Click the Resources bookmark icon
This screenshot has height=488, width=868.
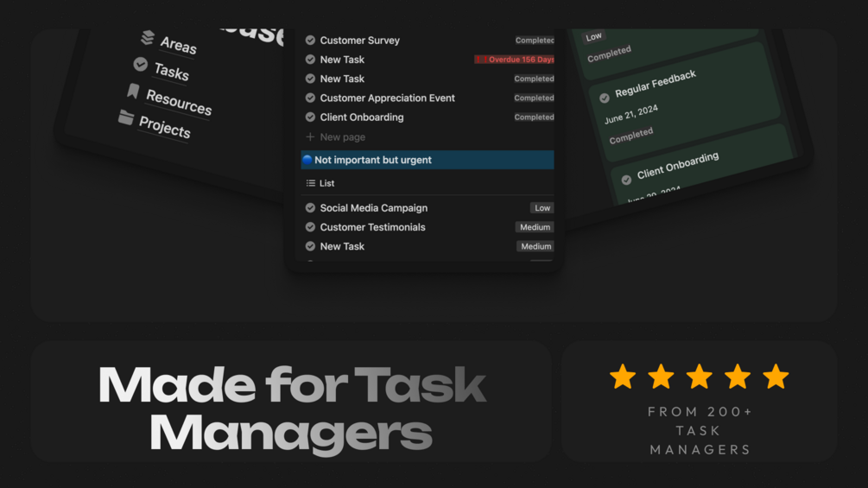(x=133, y=91)
